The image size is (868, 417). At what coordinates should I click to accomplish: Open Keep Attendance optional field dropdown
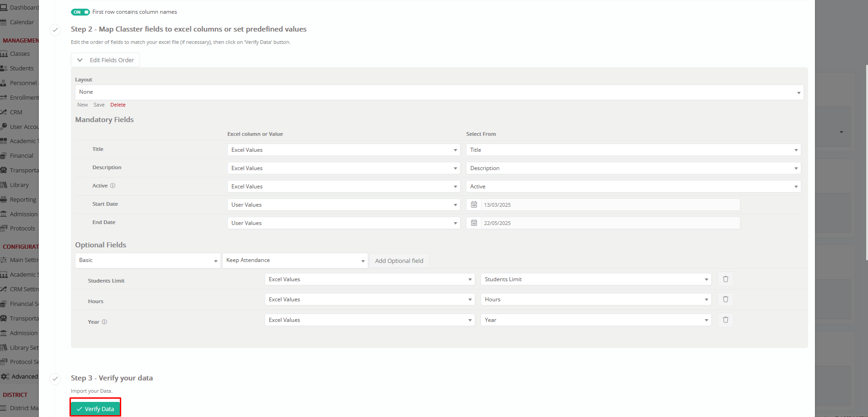click(x=295, y=261)
